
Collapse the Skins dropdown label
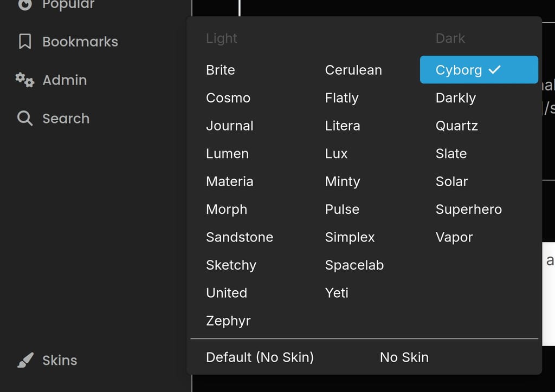point(60,360)
